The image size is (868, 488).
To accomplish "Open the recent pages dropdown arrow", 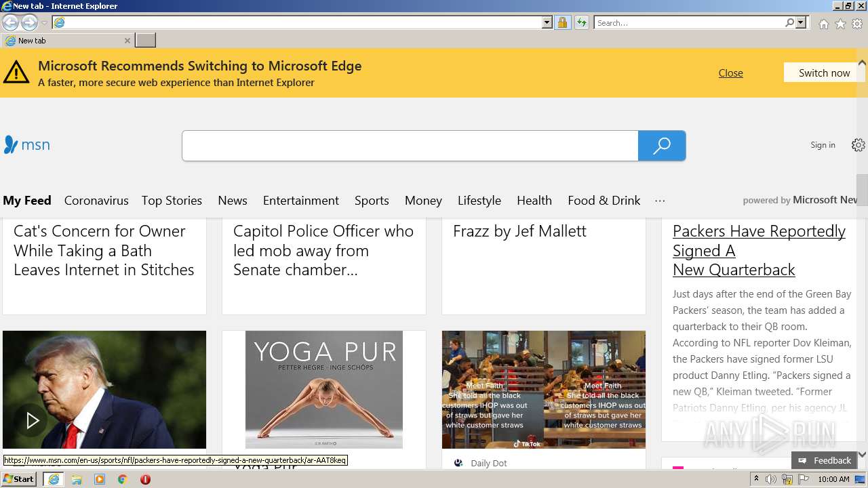I will click(44, 23).
